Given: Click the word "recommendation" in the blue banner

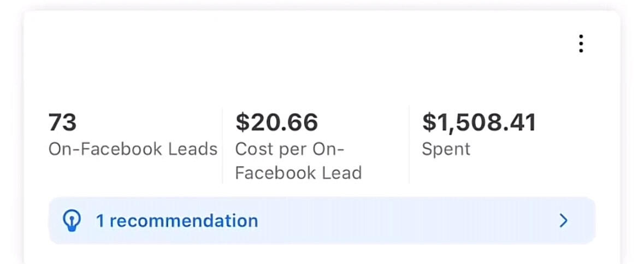Looking at the screenshot, I should (x=184, y=221).
